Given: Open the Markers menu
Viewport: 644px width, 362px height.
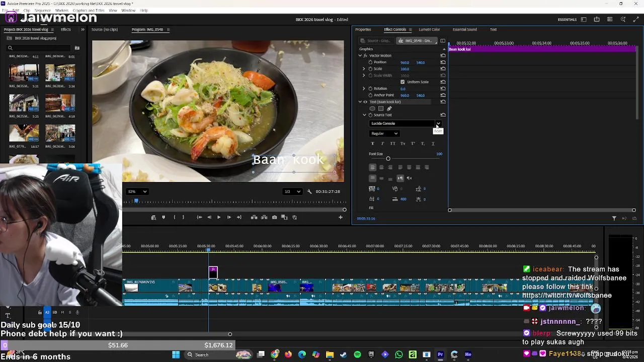Looking at the screenshot, I should coord(62,10).
